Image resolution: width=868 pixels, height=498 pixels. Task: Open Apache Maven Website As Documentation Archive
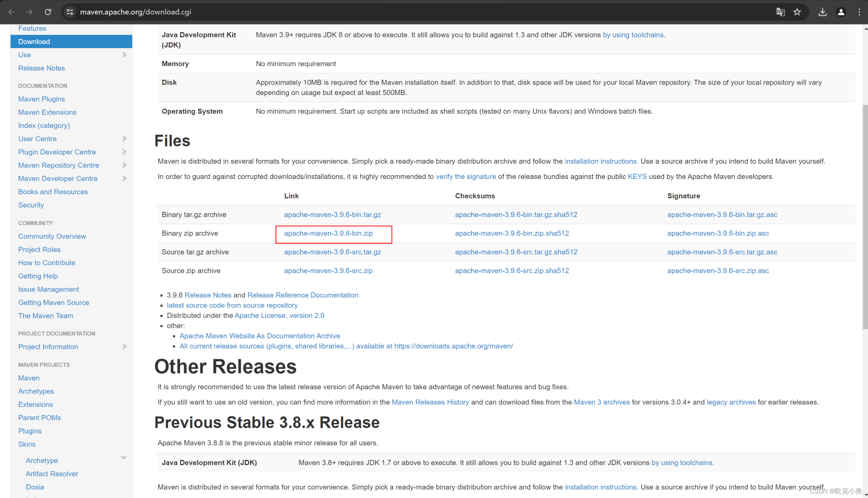click(x=260, y=336)
